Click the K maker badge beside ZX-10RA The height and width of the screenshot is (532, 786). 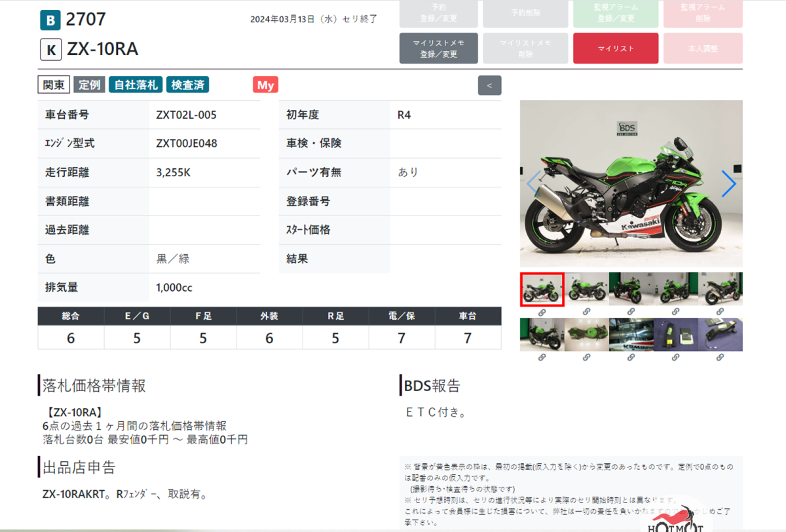50,50
